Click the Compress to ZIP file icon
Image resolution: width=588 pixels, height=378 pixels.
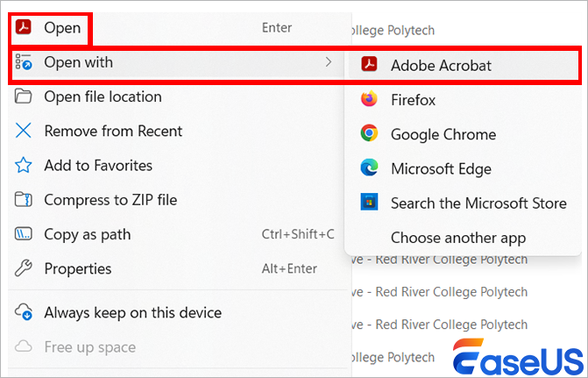(x=25, y=200)
